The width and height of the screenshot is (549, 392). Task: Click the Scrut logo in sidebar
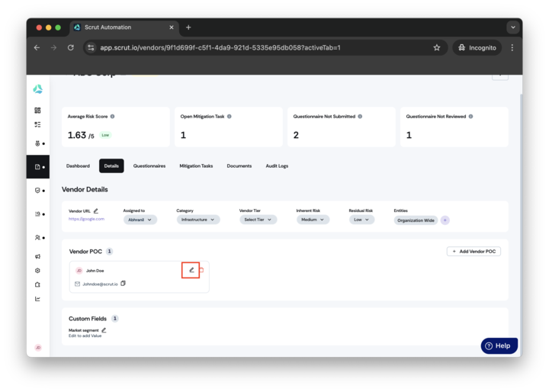pos(38,89)
